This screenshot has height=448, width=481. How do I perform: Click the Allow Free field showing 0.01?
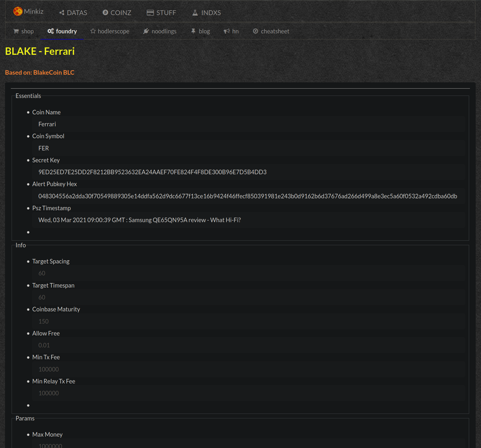248,345
